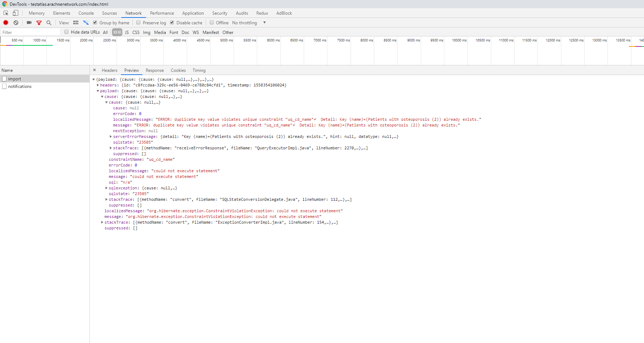The height and width of the screenshot is (343, 644).
Task: Filter requests by the Media type
Action: pos(160,32)
